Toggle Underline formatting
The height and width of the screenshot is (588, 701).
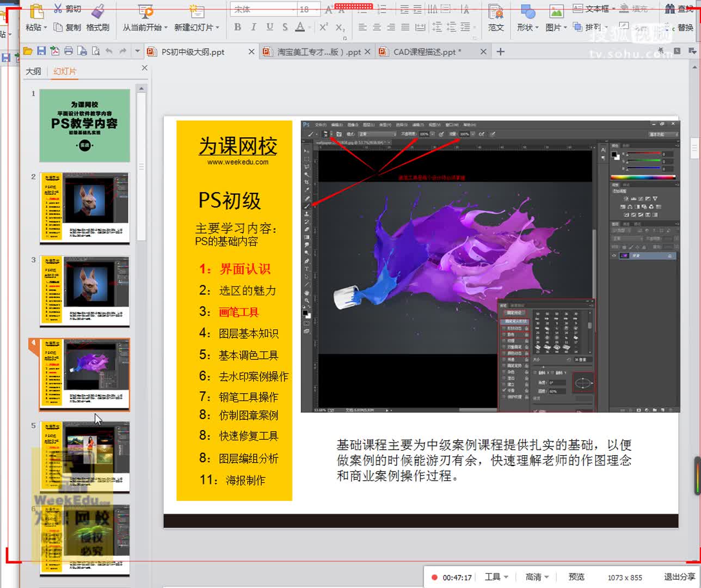pos(269,27)
